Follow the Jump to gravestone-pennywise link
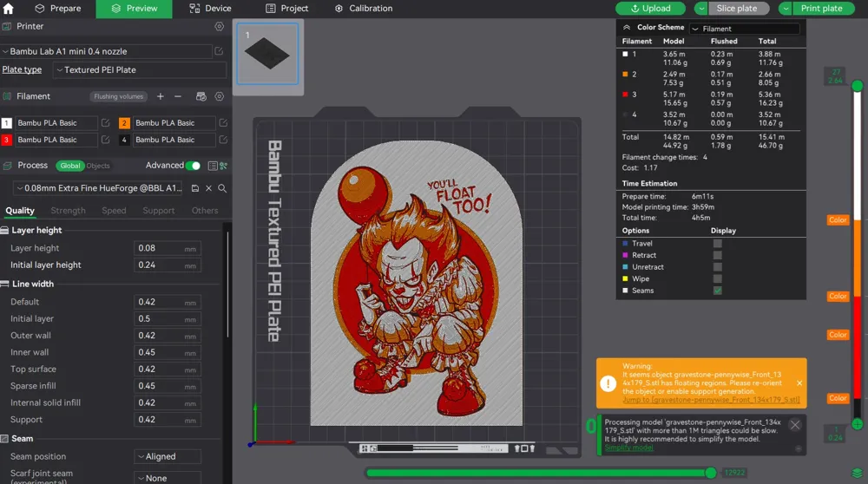 [x=711, y=399]
